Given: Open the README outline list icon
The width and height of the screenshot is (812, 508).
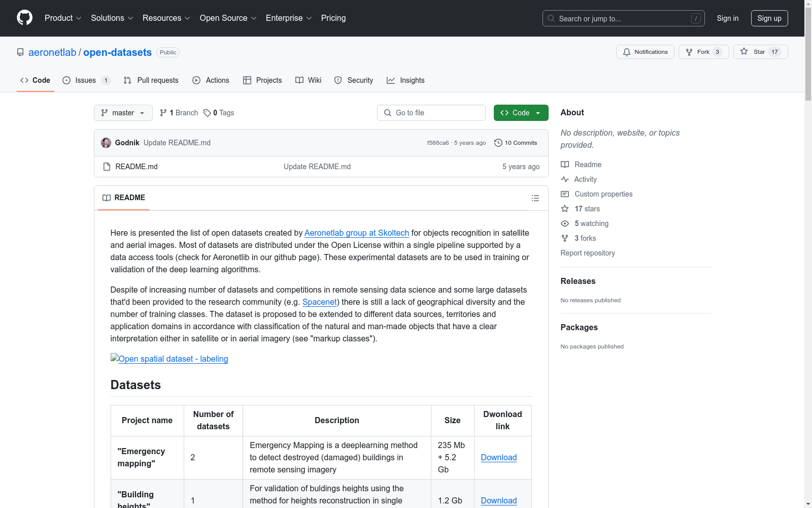Looking at the screenshot, I should click(535, 198).
